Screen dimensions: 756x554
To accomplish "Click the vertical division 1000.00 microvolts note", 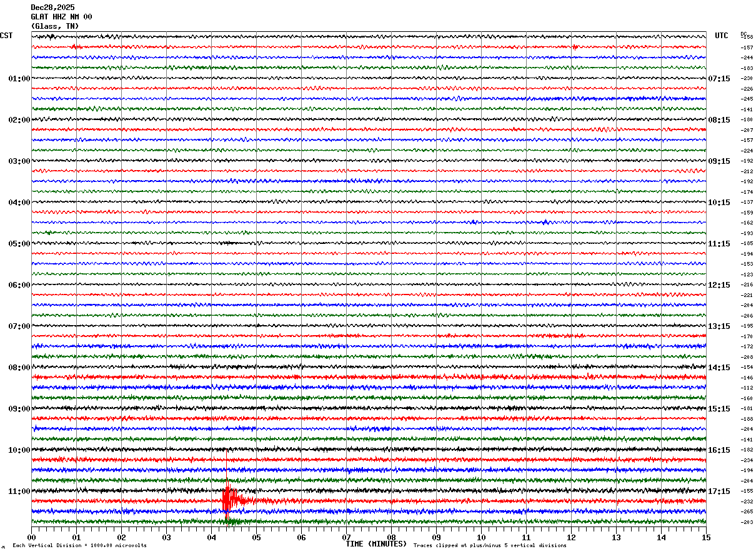I will (x=80, y=546).
